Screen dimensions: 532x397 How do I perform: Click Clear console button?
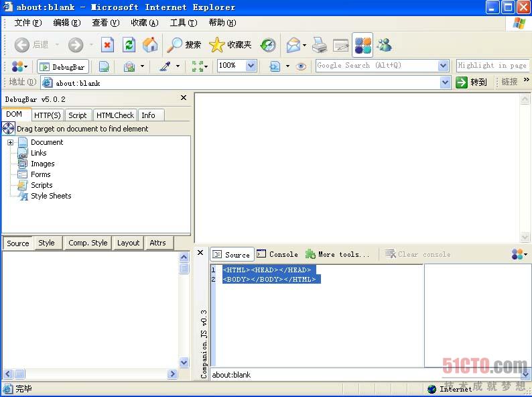[417, 254]
